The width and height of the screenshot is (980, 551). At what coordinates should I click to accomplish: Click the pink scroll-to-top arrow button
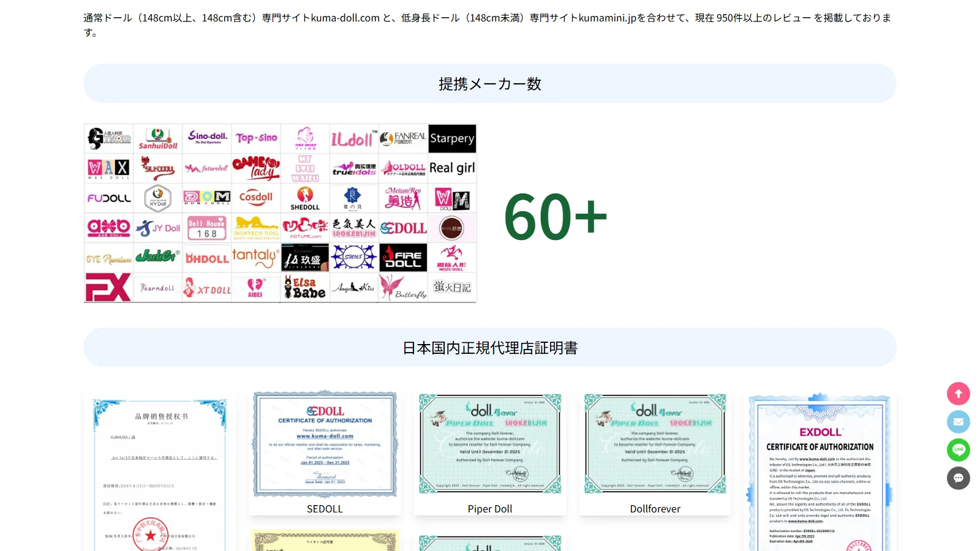coord(959,394)
